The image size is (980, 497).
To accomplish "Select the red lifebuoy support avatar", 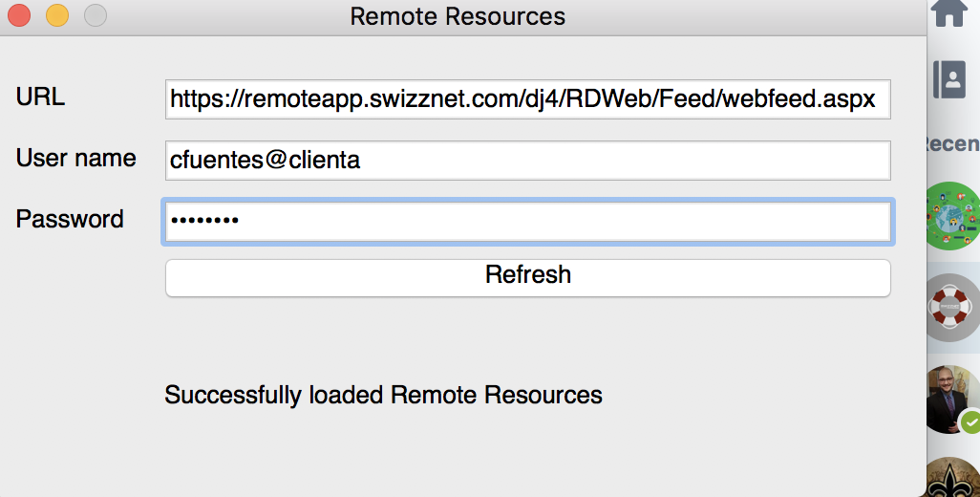I will click(x=952, y=307).
